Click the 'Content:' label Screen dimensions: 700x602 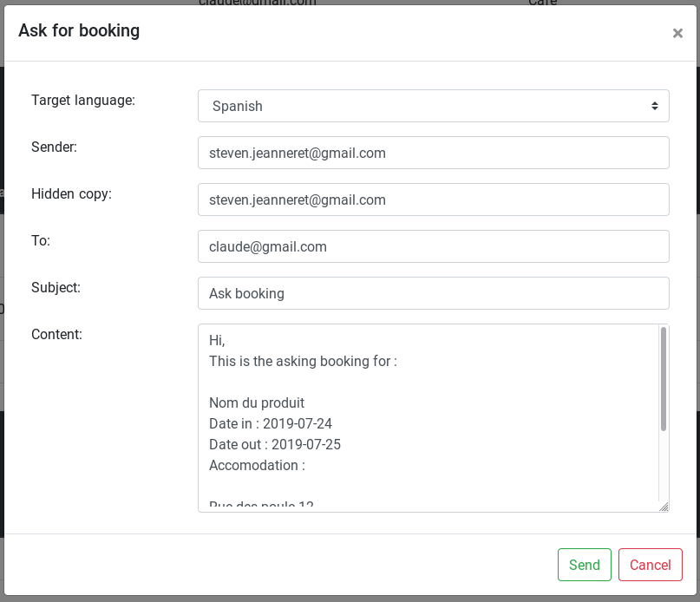(56, 334)
